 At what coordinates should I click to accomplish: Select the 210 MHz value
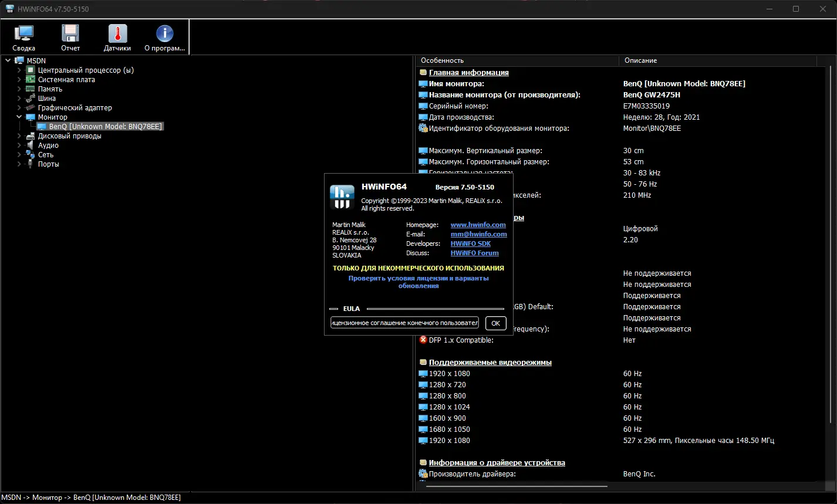click(x=637, y=195)
